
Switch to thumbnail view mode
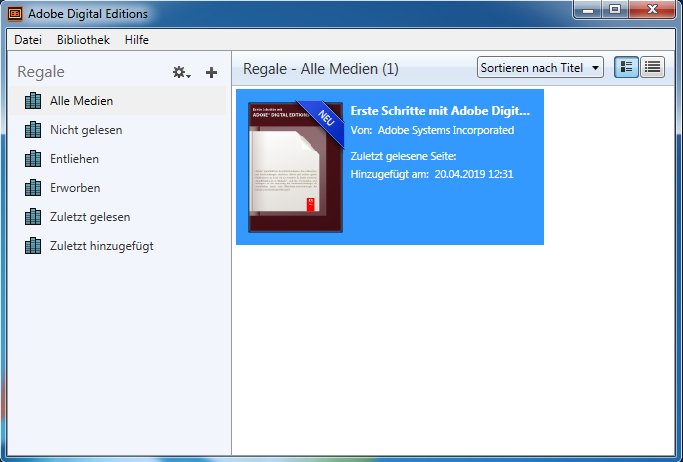[x=626, y=67]
